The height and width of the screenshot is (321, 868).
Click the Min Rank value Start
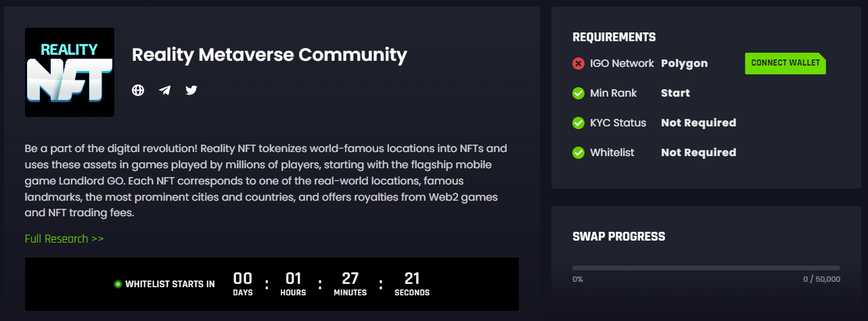(675, 93)
